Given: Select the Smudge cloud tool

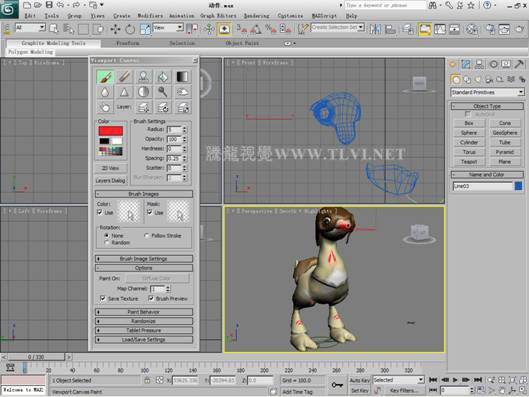Looking at the screenshot, I should (x=182, y=92).
